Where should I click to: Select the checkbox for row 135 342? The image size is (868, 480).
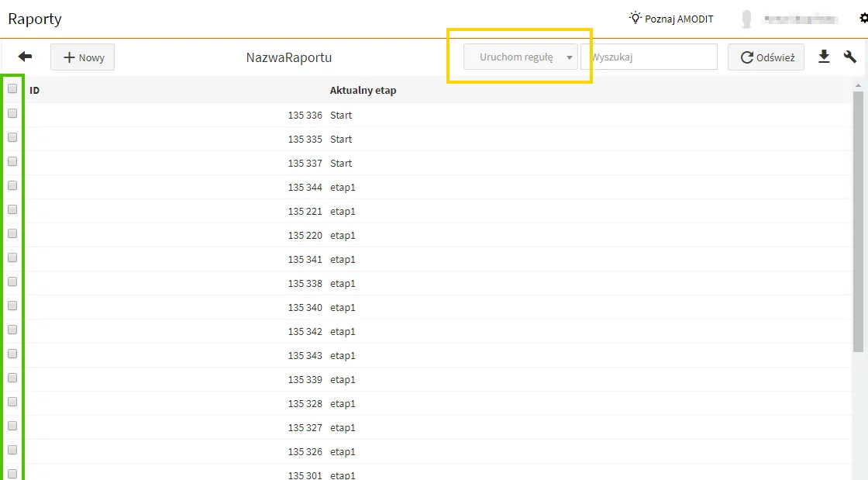click(x=12, y=330)
